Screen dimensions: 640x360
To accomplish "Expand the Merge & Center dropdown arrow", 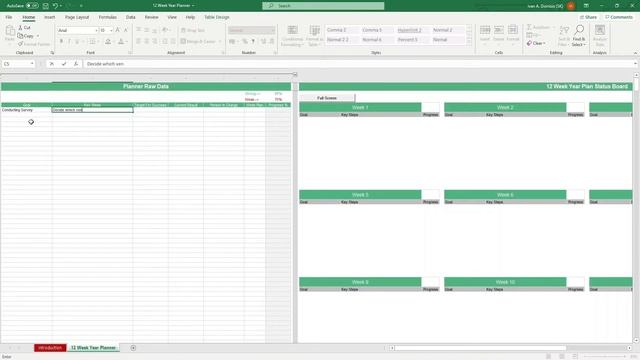I will [220, 41].
